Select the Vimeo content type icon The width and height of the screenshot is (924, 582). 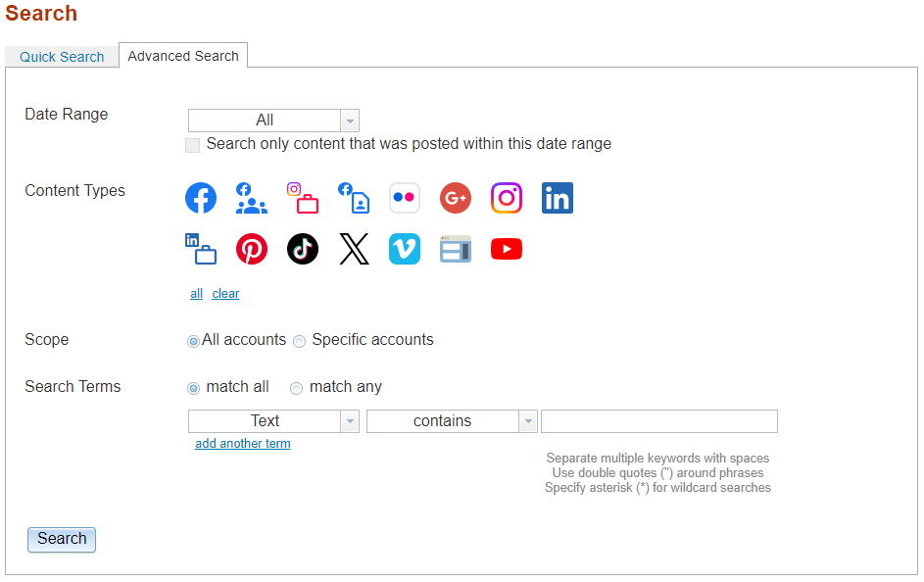pyautogui.click(x=405, y=249)
